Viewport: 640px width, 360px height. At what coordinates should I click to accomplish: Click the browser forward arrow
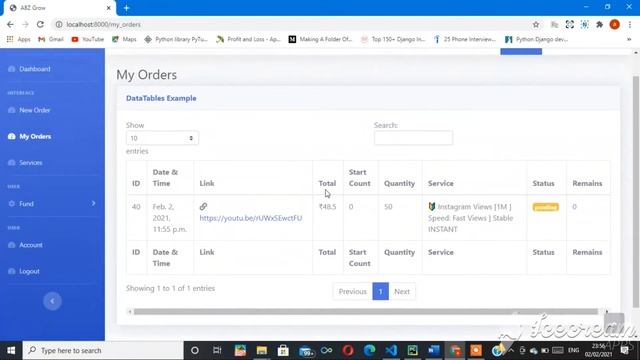click(25, 24)
